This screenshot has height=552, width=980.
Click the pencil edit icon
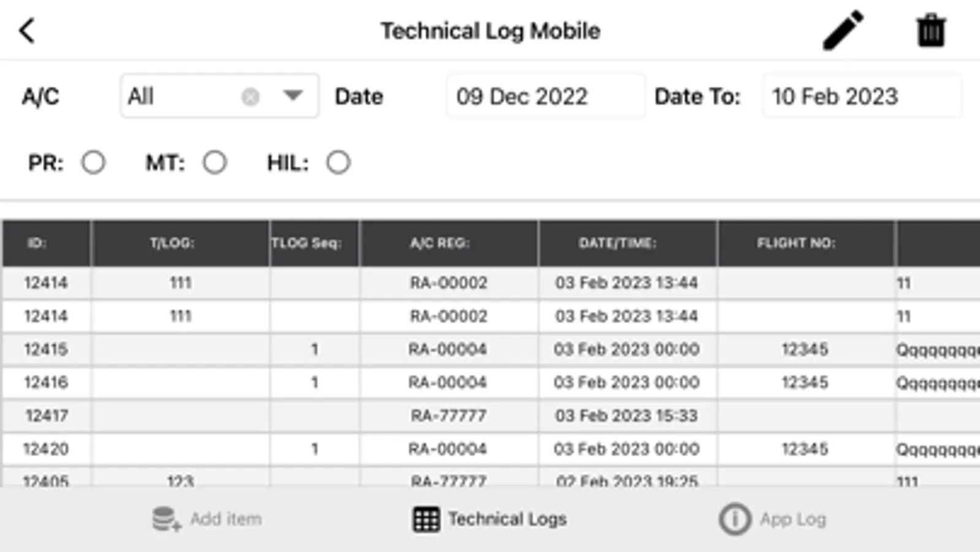click(x=843, y=30)
